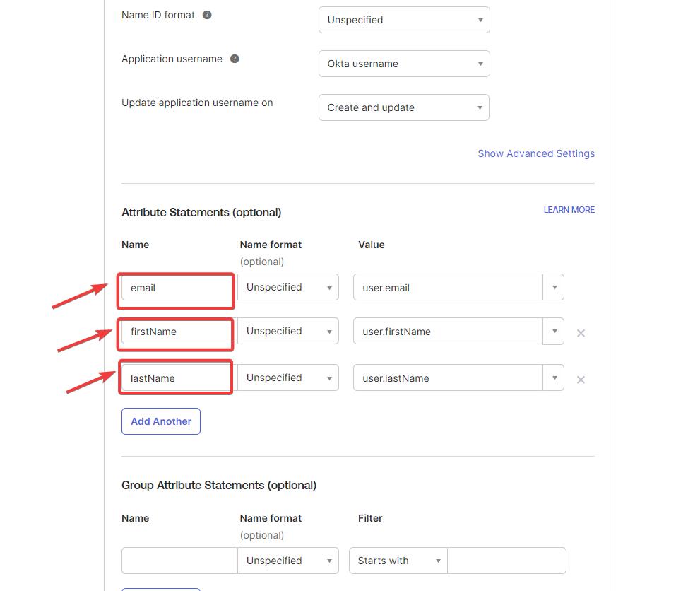700x591 pixels.
Task: Open the LEARN MORE link
Action: pyautogui.click(x=569, y=210)
